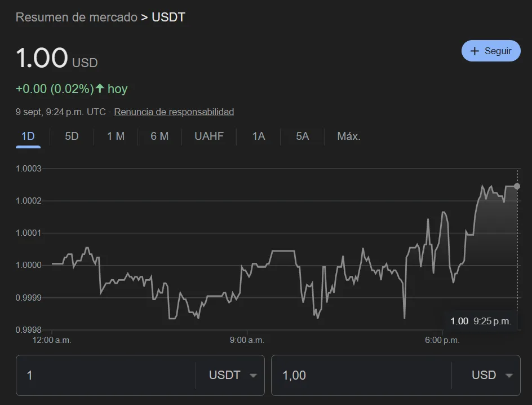Select the 1D time range tab
Viewport: 532px width, 405px height.
[x=28, y=136]
